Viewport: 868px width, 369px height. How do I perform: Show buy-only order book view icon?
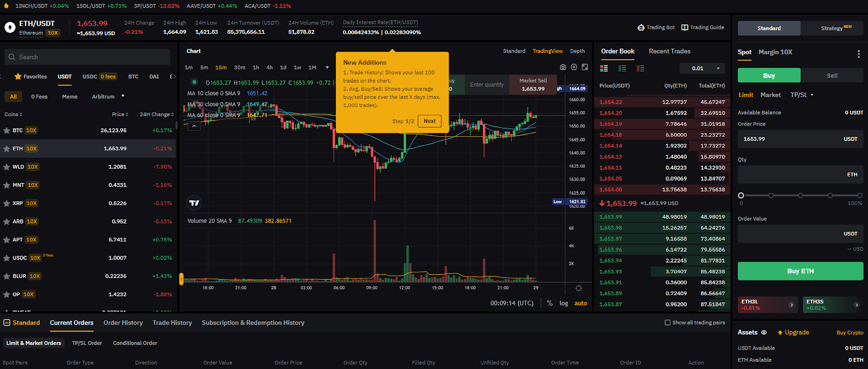click(622, 68)
